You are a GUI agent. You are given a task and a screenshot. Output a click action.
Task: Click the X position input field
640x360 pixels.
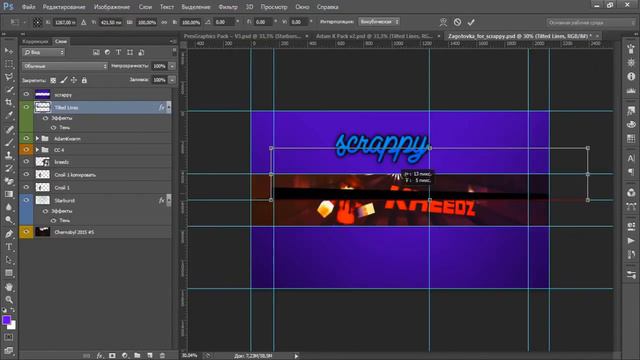(x=65, y=22)
